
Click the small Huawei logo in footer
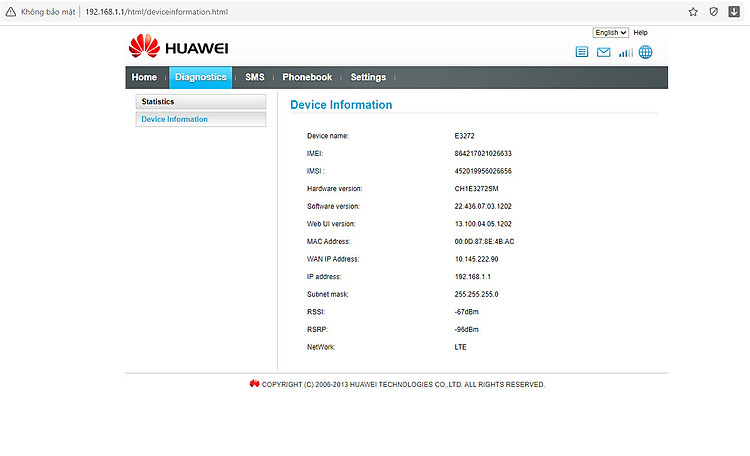[254, 383]
